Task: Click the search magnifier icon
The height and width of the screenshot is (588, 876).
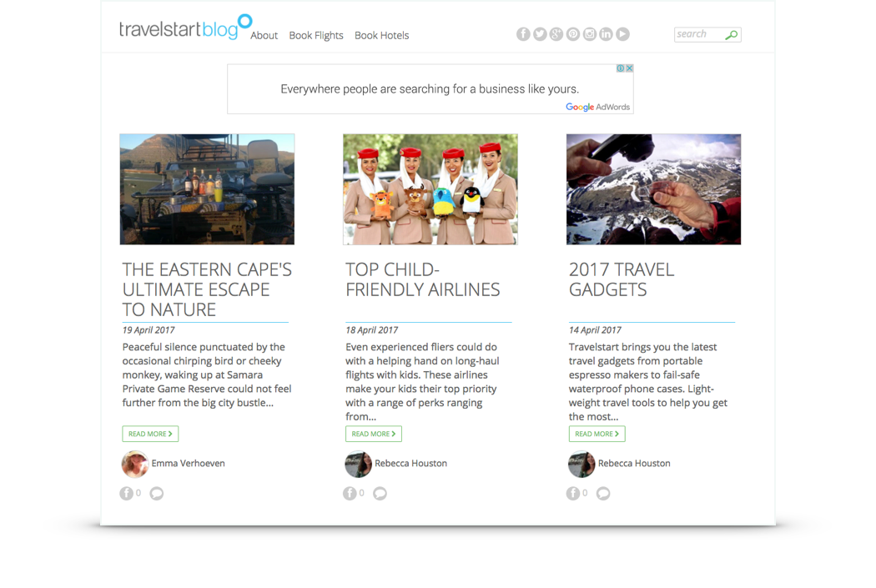Action: 732,35
